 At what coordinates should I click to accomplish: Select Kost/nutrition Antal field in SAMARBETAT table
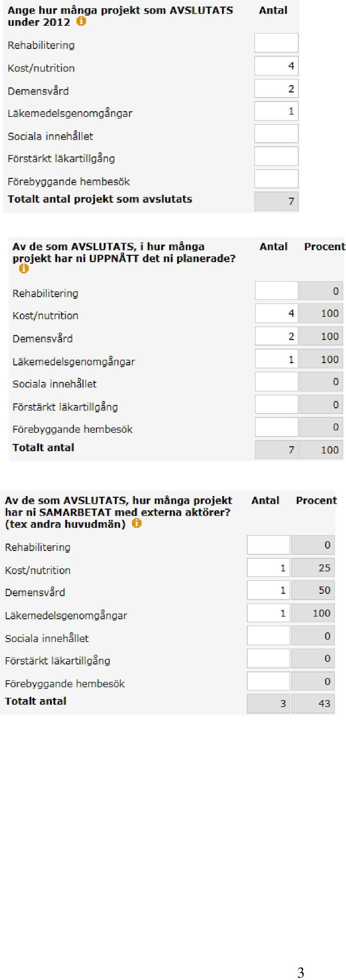click(x=269, y=568)
